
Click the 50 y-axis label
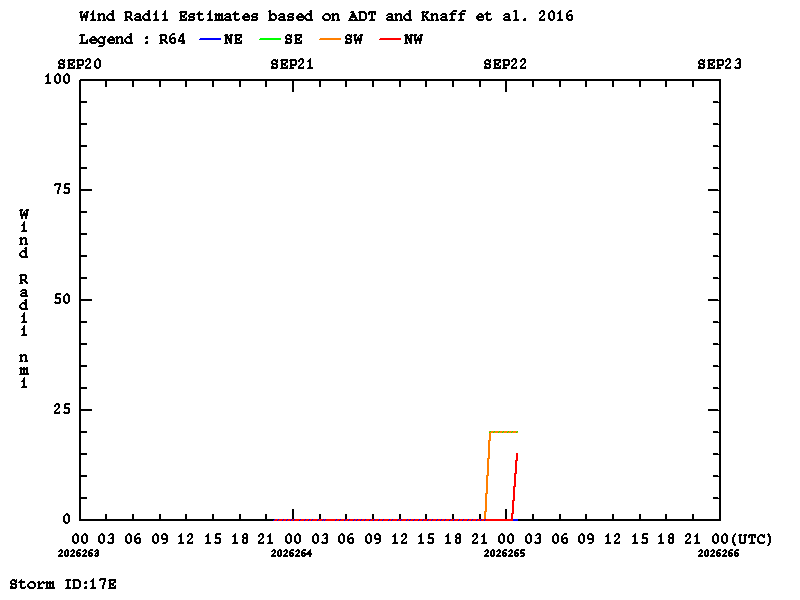pyautogui.click(x=62, y=299)
